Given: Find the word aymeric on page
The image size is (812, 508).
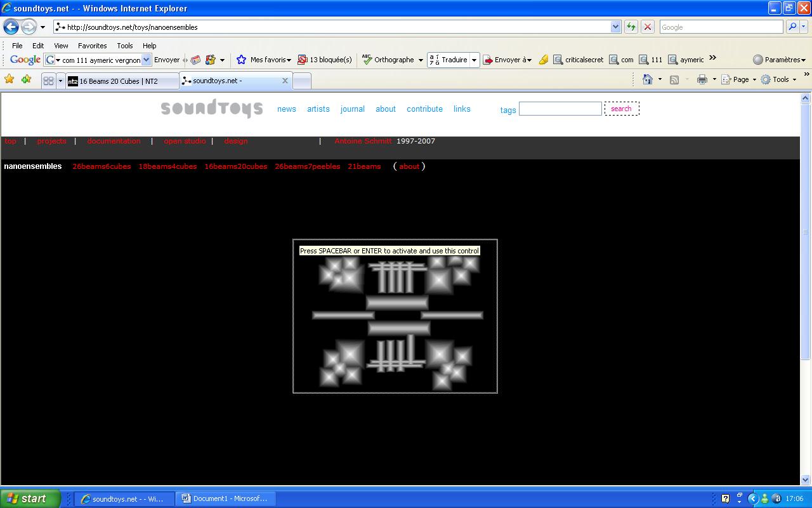Looking at the screenshot, I should coord(686,60).
